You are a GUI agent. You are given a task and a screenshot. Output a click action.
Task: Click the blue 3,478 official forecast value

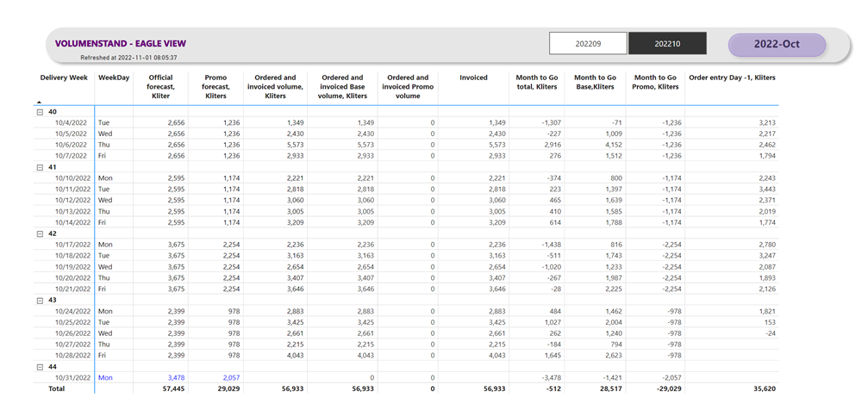[178, 378]
